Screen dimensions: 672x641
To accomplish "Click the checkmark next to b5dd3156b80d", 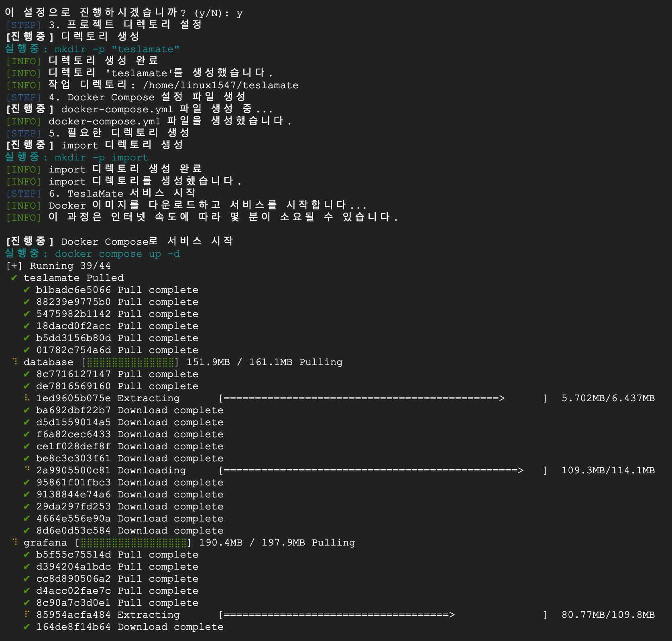I will (x=27, y=338).
